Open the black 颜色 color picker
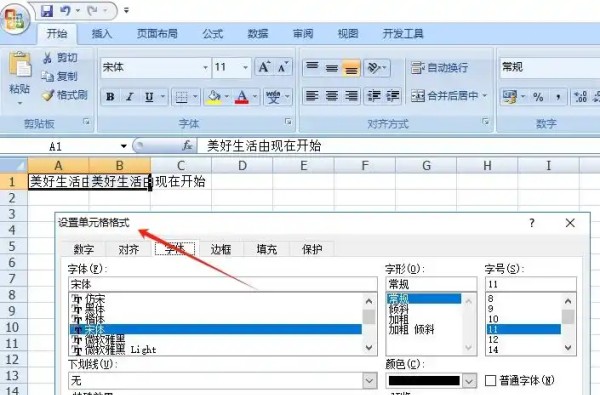600x395 pixels. point(431,380)
